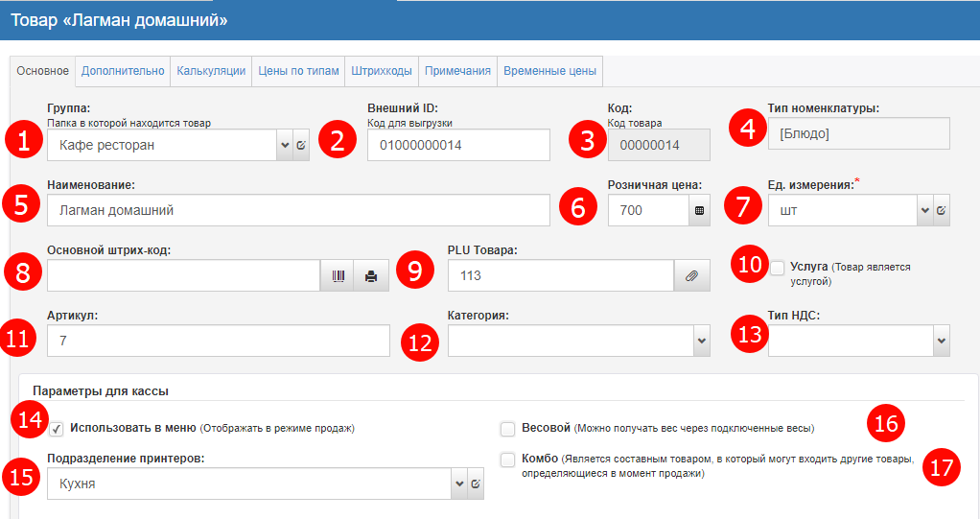Screen dimensions: 980x519
Task: Click the paperclip icon next to PLU Товара
Action: pyautogui.click(x=690, y=276)
